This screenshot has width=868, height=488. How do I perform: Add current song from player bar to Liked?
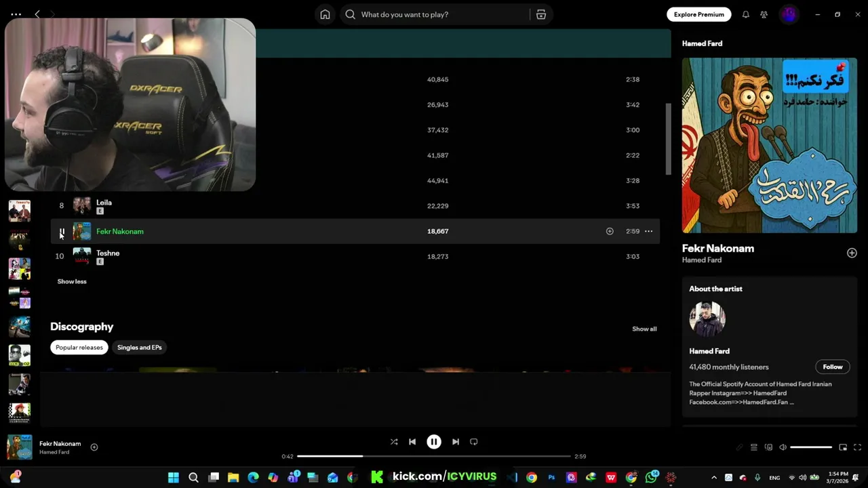[94, 447]
